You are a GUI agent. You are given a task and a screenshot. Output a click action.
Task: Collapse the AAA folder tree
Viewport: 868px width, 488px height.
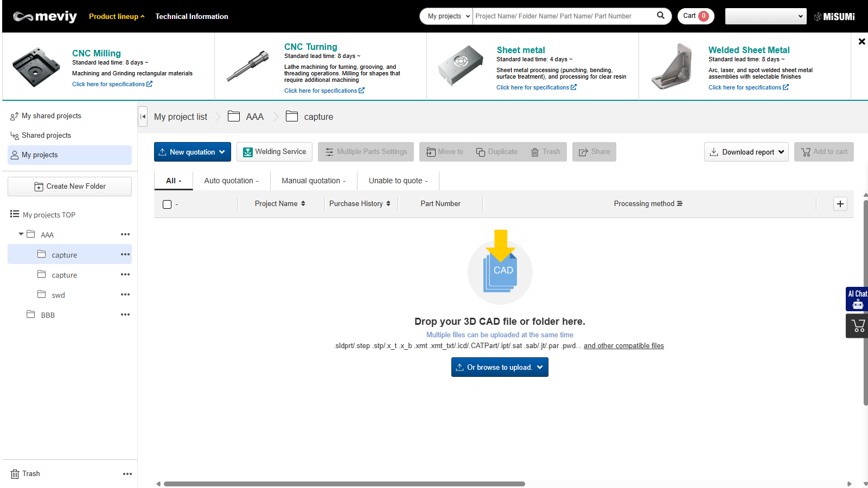[x=21, y=234]
